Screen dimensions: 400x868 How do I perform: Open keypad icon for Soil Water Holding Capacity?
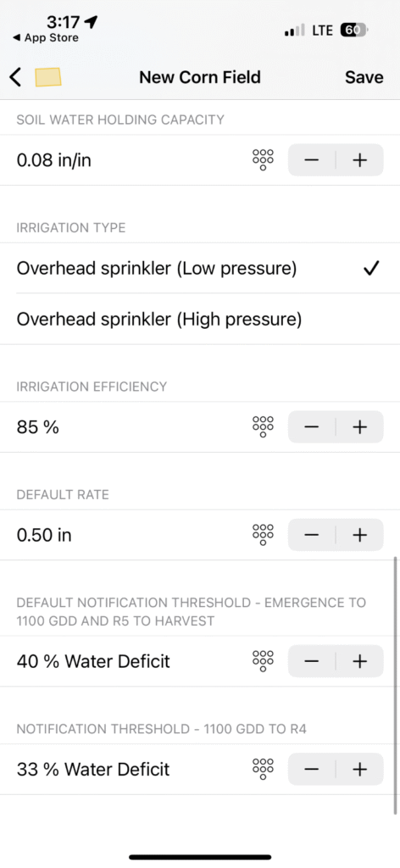coord(263,160)
